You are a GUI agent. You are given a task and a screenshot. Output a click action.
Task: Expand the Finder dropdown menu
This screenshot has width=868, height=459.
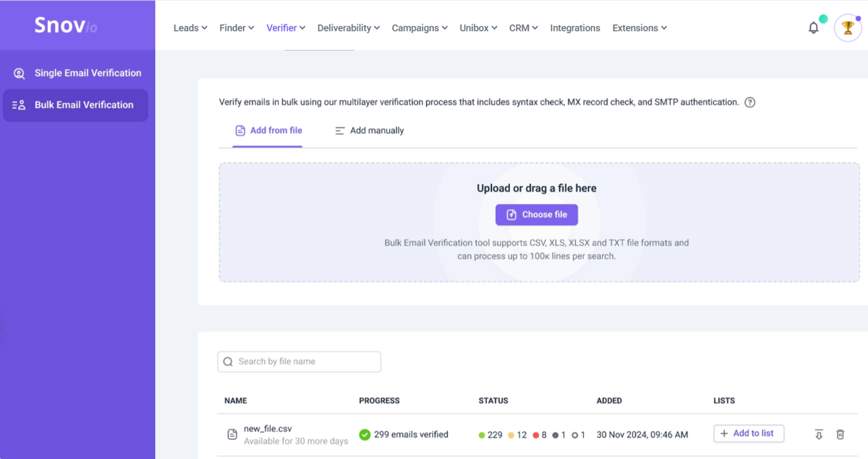point(236,28)
